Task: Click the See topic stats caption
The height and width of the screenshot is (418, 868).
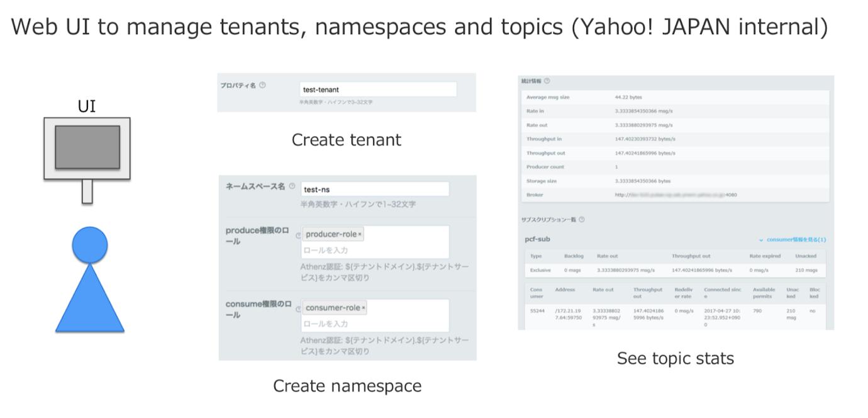Action: pyautogui.click(x=676, y=358)
